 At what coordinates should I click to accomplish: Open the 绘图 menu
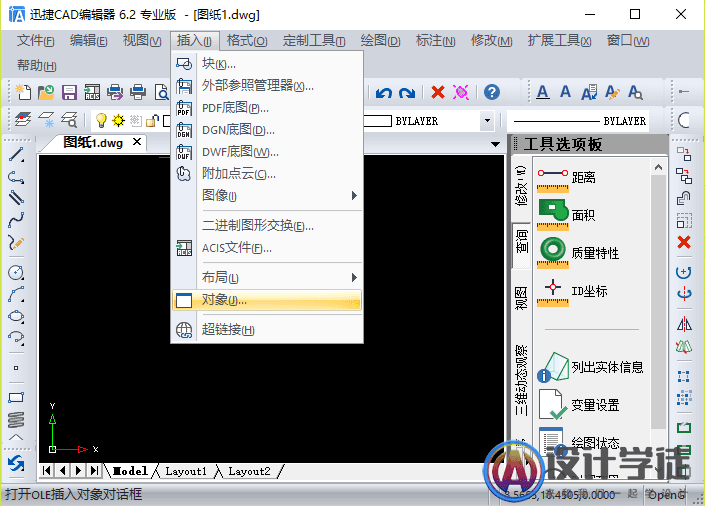click(x=380, y=41)
